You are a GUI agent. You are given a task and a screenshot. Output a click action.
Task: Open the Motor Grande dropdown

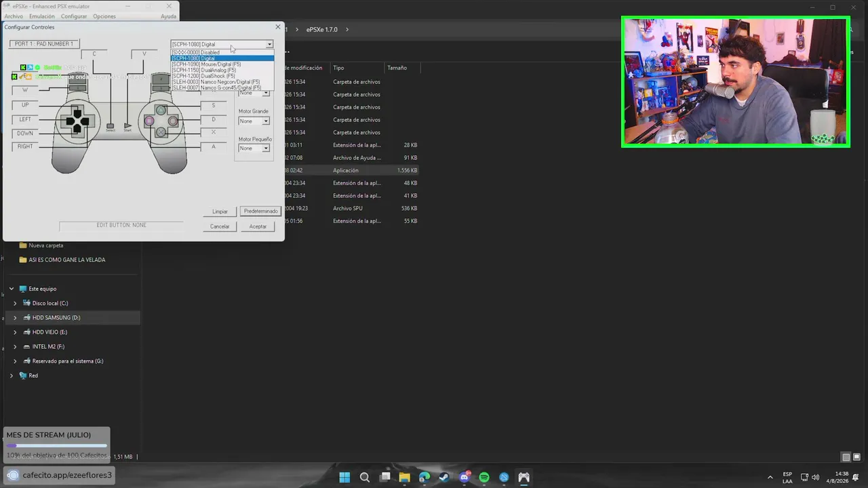tap(266, 121)
